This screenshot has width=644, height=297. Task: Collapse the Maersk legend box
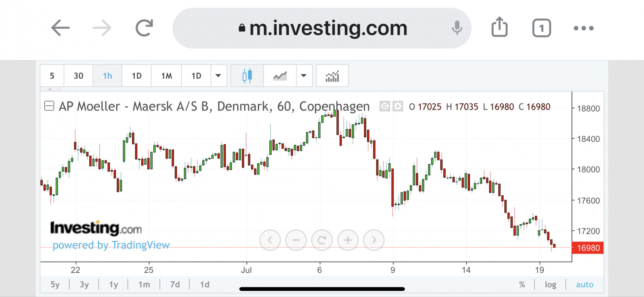click(x=49, y=106)
